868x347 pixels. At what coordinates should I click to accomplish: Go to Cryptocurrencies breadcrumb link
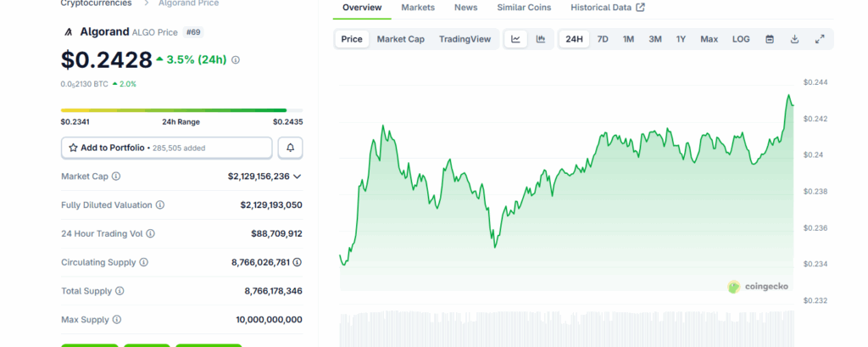97,3
